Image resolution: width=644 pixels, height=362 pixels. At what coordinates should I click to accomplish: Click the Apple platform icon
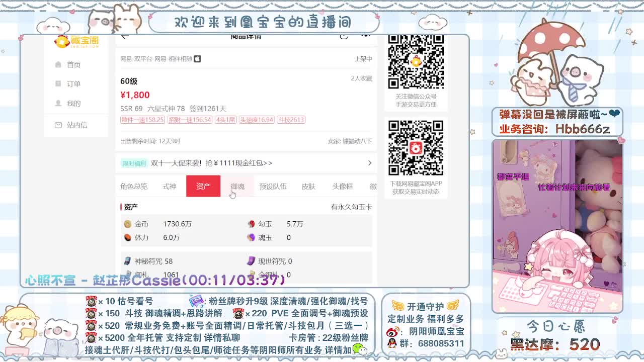197,59
